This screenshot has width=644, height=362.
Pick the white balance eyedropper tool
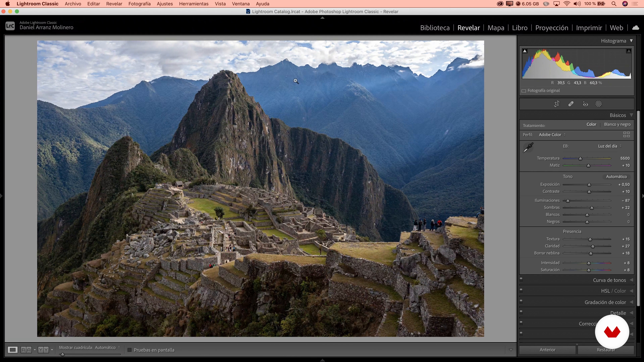(x=528, y=147)
